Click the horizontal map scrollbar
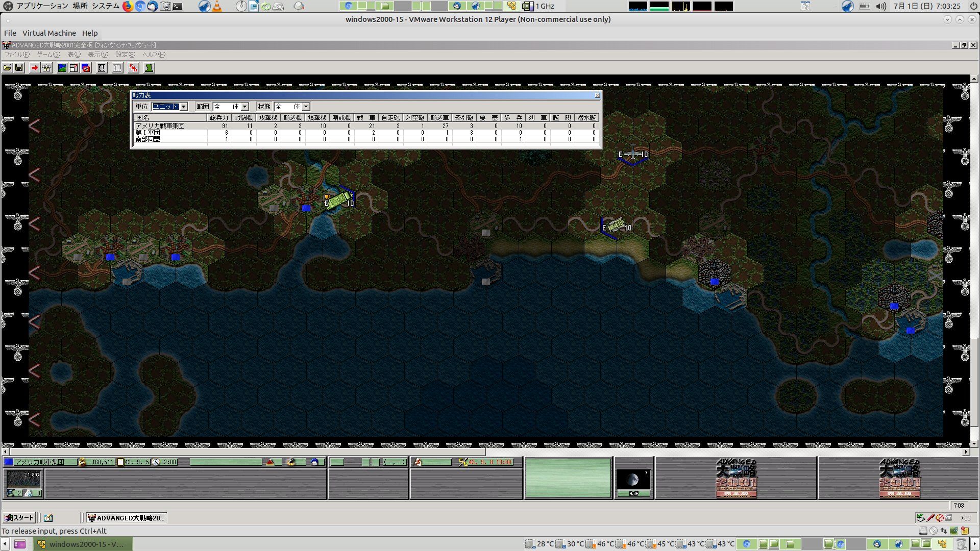Image resolution: width=980 pixels, height=551 pixels. pyautogui.click(x=245, y=452)
